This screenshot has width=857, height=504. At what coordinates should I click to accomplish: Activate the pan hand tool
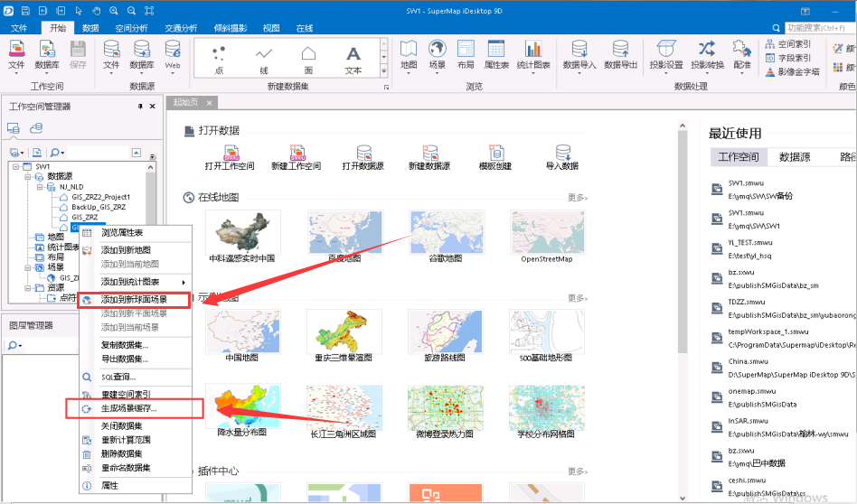(x=96, y=10)
